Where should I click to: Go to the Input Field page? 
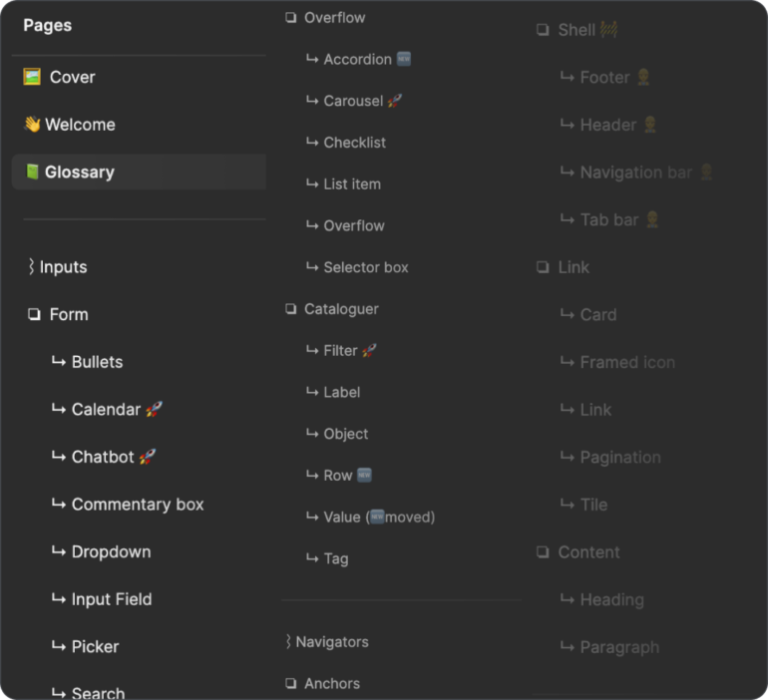[112, 599]
